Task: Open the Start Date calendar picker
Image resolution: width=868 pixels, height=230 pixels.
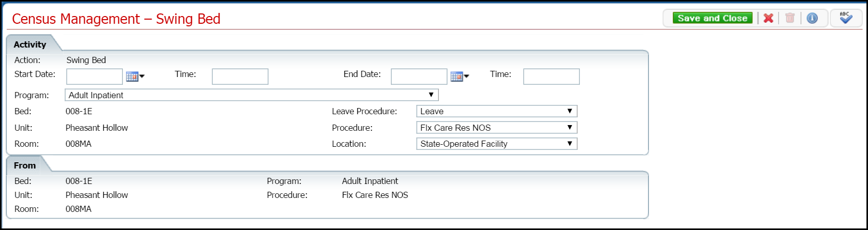Action: click(x=132, y=76)
